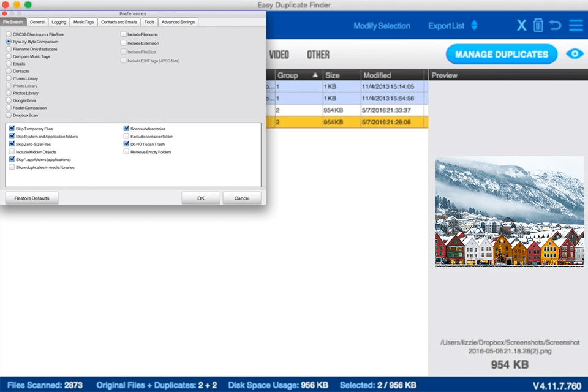
Task: Open the hamburger menu icon
Action: click(x=575, y=25)
